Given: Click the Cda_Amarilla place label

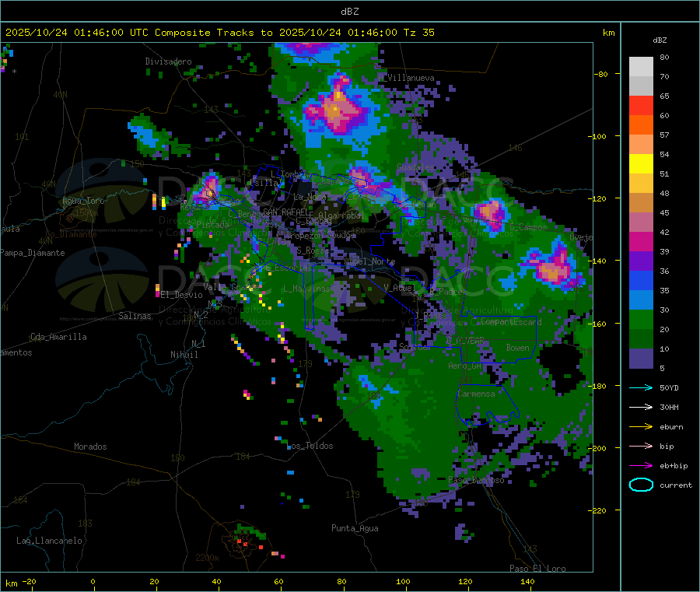Looking at the screenshot, I should (58, 337).
